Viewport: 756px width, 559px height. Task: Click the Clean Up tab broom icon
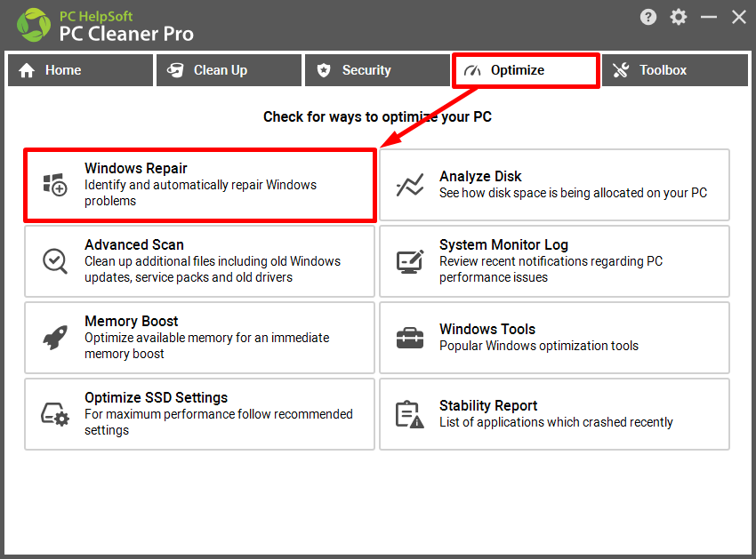click(x=175, y=70)
